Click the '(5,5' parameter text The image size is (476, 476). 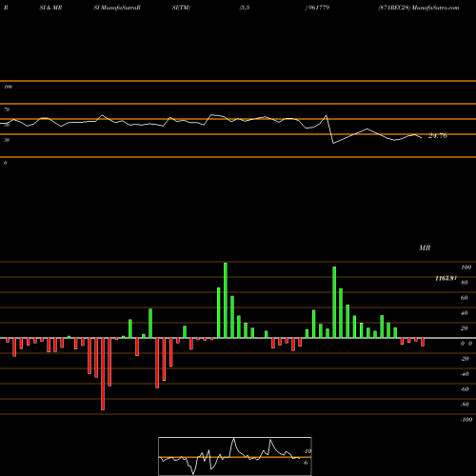pos(245,8)
